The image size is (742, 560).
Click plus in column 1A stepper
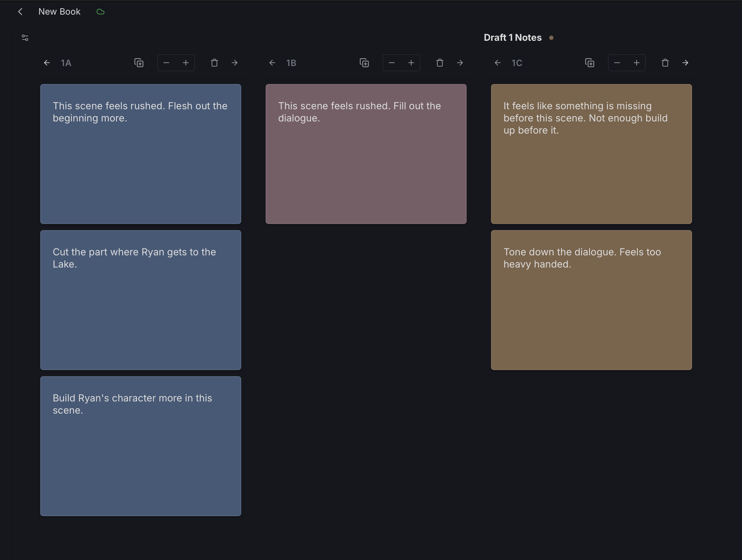coord(185,63)
